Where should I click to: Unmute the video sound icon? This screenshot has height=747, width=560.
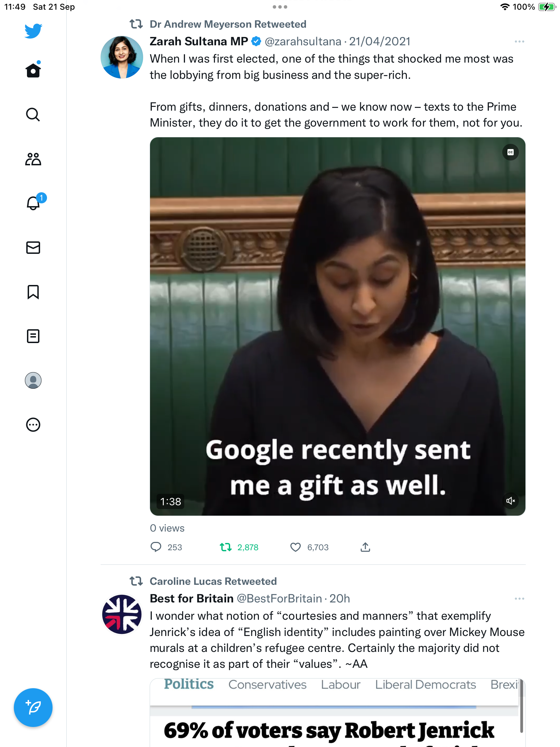click(511, 501)
